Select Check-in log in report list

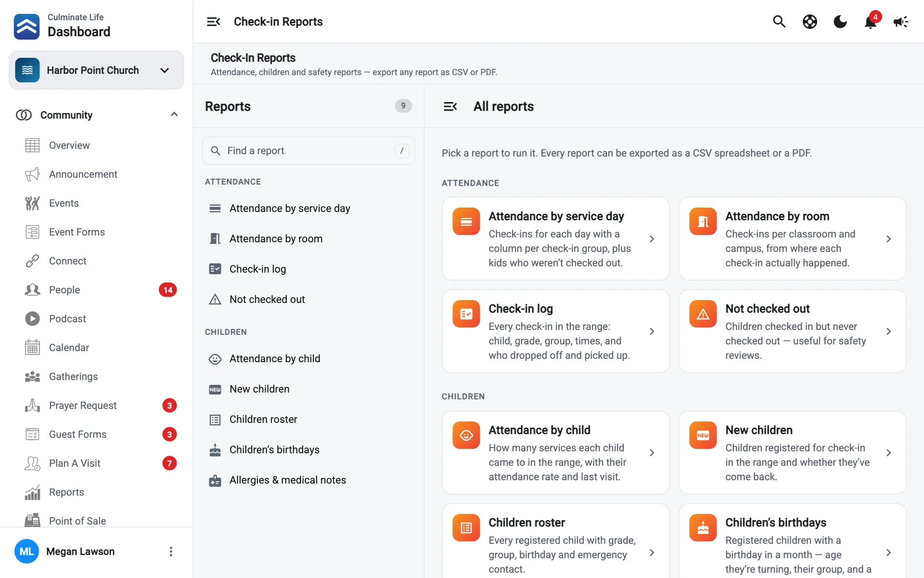click(308, 269)
